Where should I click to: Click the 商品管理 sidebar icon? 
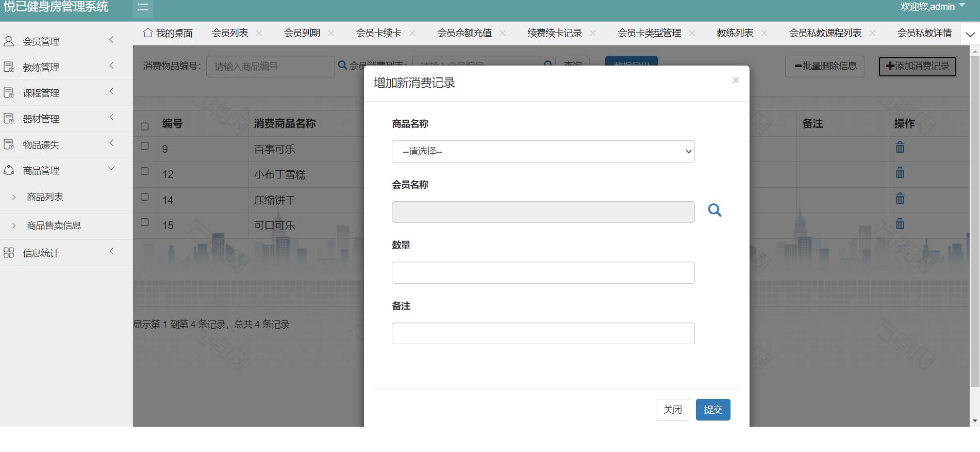[9, 170]
